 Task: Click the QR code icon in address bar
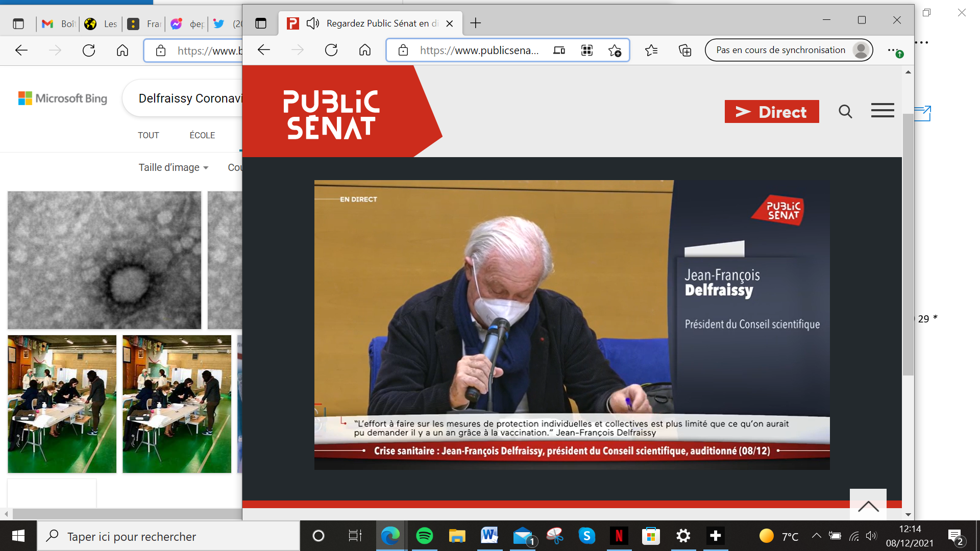587,51
